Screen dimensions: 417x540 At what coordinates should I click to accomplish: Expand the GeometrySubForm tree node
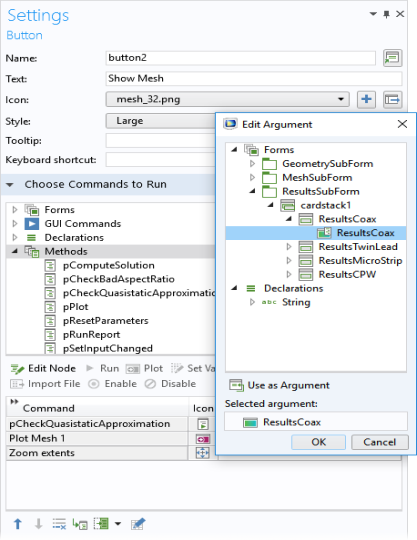(x=252, y=164)
